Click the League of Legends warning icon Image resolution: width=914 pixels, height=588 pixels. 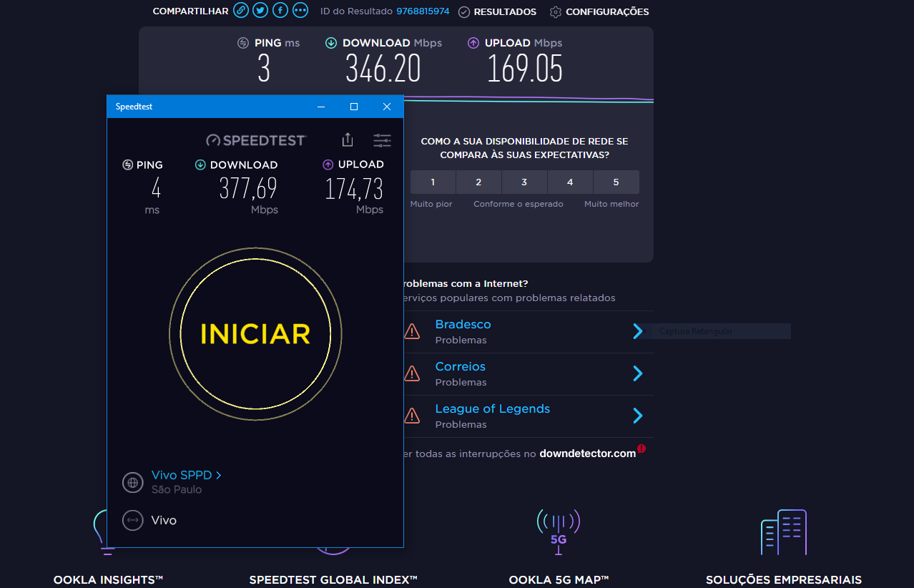point(412,415)
